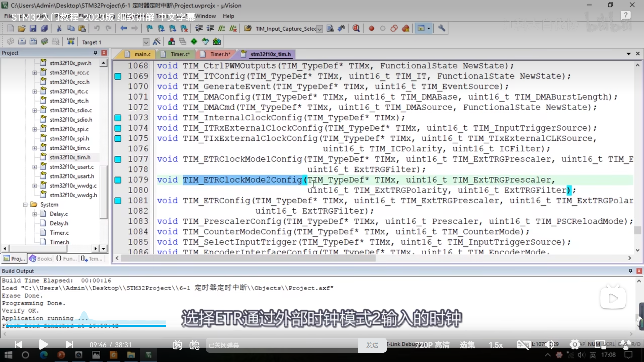Switch to the main.c editor tab
Viewport: 644px width, 362px height.
point(142,54)
